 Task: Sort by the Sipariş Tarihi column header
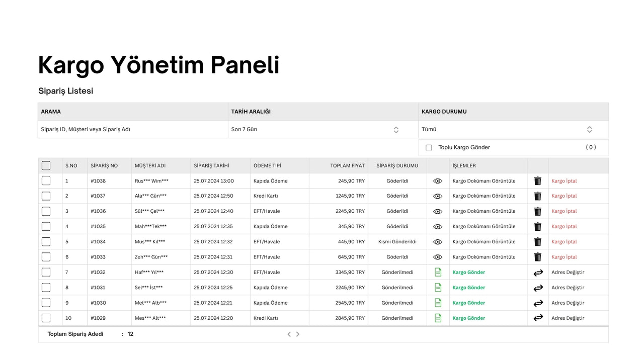(x=211, y=165)
